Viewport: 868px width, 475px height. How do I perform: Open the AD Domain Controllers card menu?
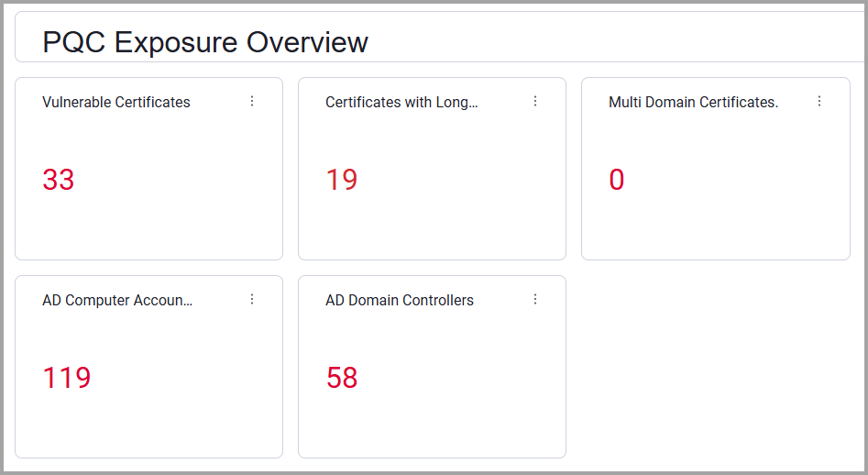(535, 299)
